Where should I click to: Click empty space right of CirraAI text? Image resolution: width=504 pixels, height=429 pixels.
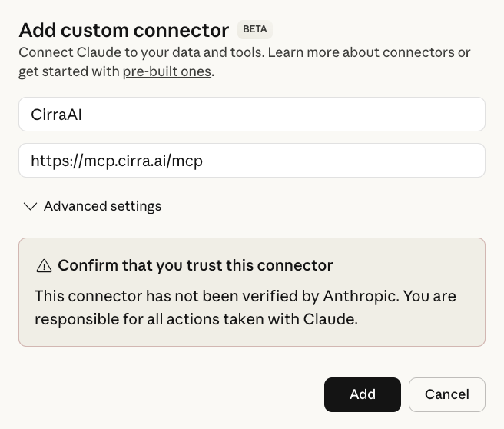[x=307, y=115]
